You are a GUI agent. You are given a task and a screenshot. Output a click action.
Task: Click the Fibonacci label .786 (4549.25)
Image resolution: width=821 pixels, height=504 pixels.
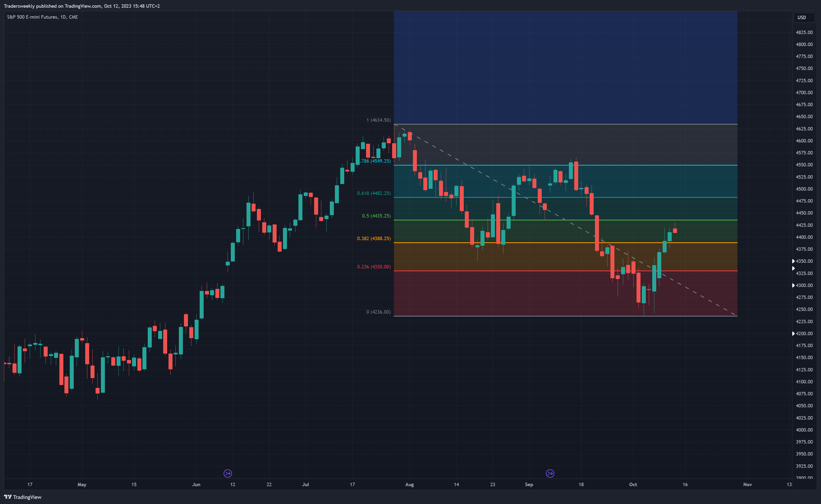click(376, 161)
